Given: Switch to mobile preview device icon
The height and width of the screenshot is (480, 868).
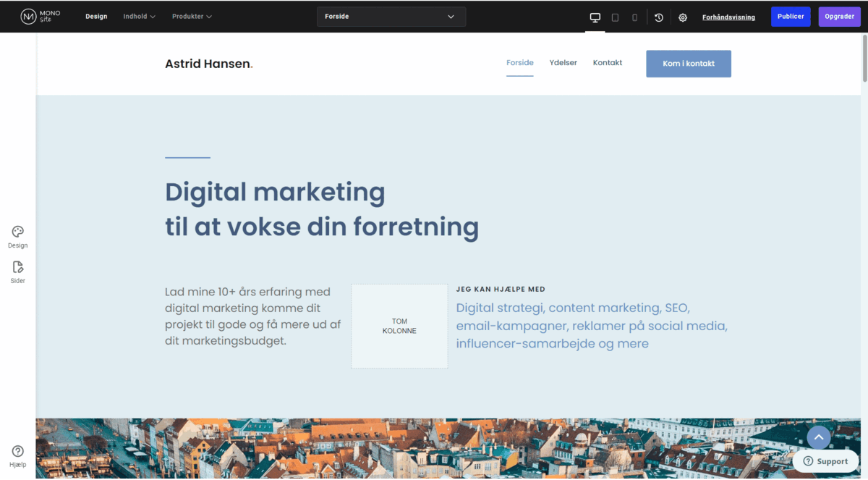Looking at the screenshot, I should [x=634, y=17].
